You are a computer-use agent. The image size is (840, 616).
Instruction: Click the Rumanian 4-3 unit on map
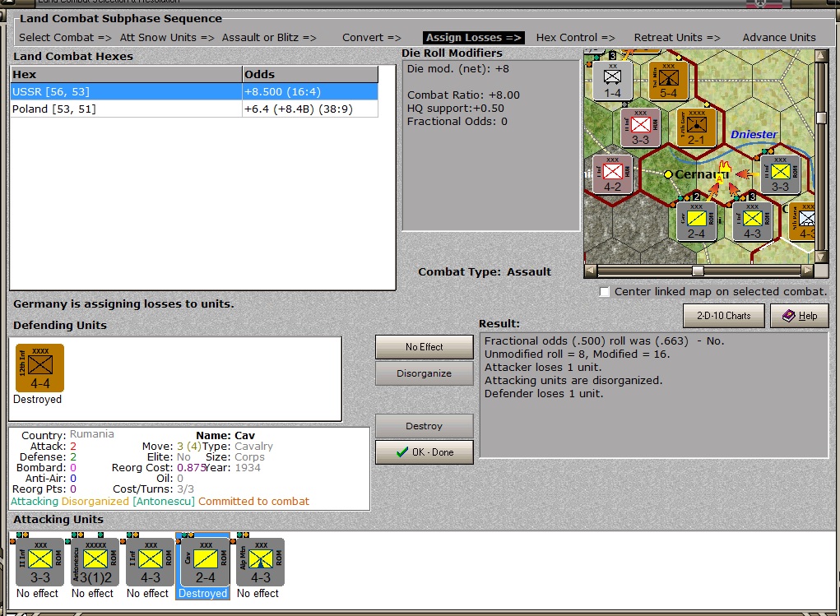pyautogui.click(x=752, y=220)
